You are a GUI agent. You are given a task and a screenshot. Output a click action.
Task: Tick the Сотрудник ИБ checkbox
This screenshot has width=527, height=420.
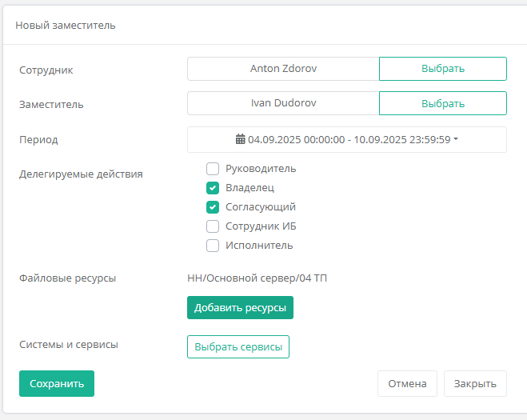[x=213, y=226]
